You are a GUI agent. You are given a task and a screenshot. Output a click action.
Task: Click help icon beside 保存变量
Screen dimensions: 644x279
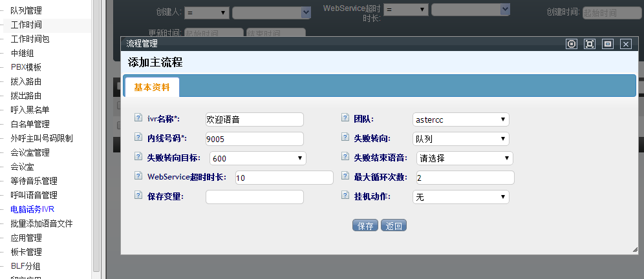coord(138,196)
